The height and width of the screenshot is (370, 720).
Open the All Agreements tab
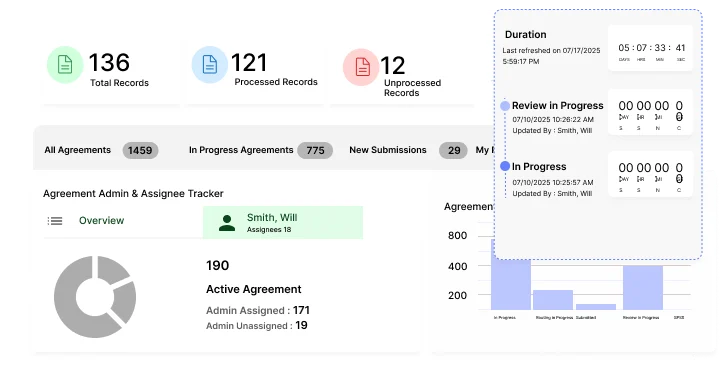click(78, 150)
